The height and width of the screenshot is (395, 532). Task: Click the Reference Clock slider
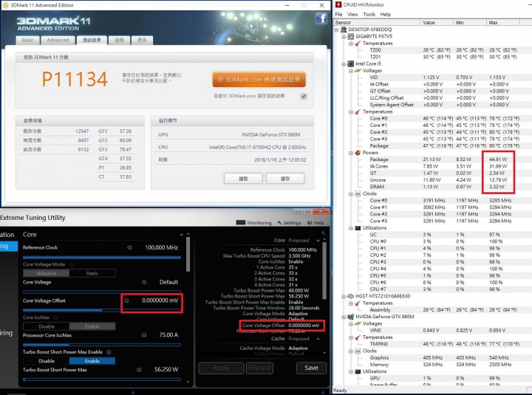102,258
